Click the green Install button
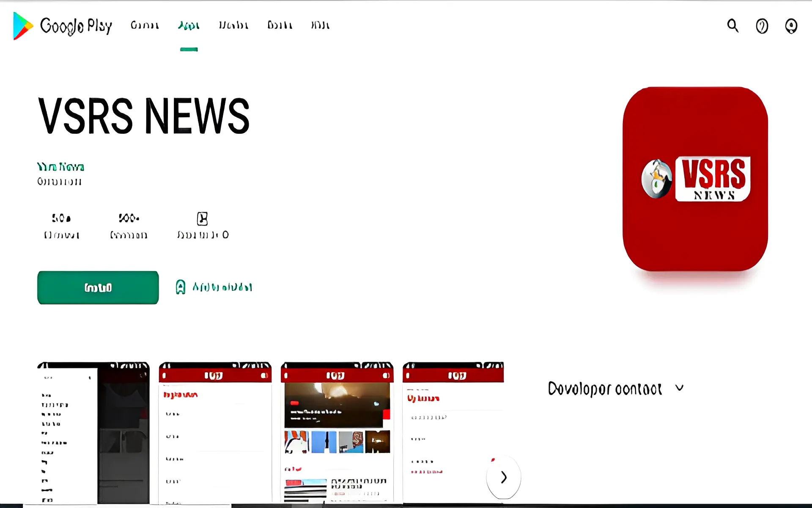This screenshot has height=508, width=812. [98, 287]
